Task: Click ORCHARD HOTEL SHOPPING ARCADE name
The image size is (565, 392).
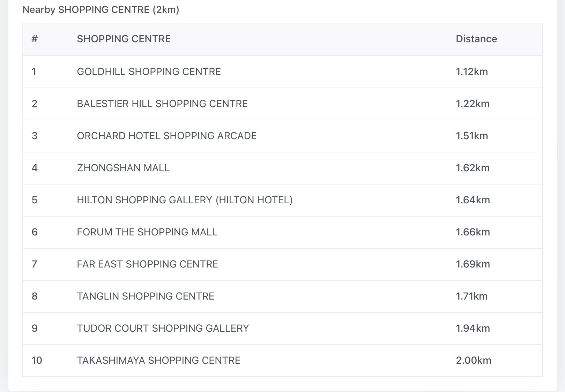Action: (x=166, y=136)
